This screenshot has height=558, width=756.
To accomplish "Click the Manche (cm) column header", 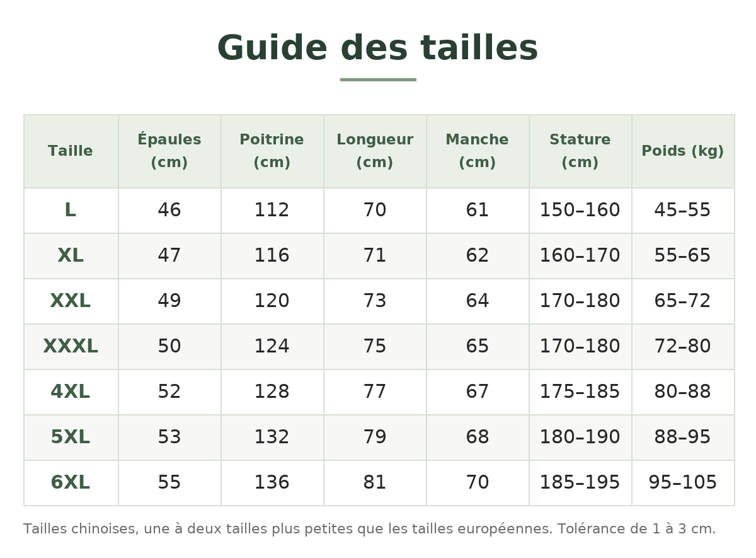I will tap(478, 151).
